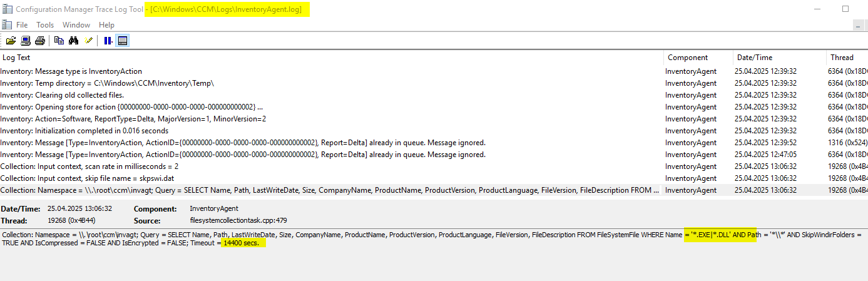Click the Copy to clipboard icon
Screen dimensions: 868x281
point(59,41)
